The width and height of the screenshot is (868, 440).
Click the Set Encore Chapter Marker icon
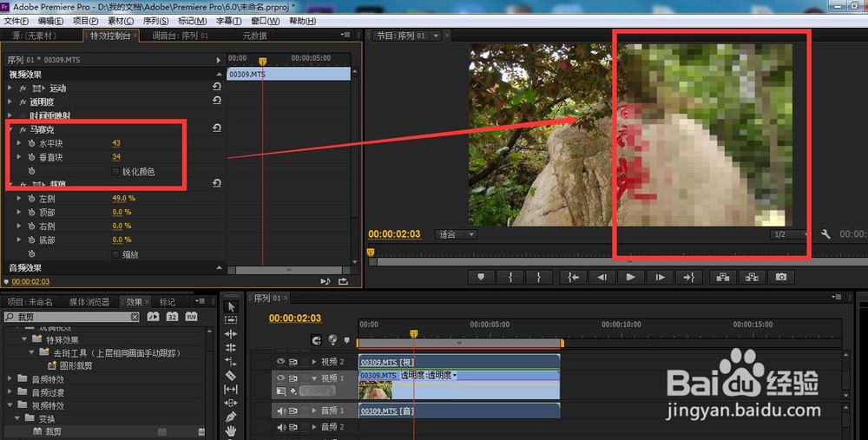tap(332, 340)
